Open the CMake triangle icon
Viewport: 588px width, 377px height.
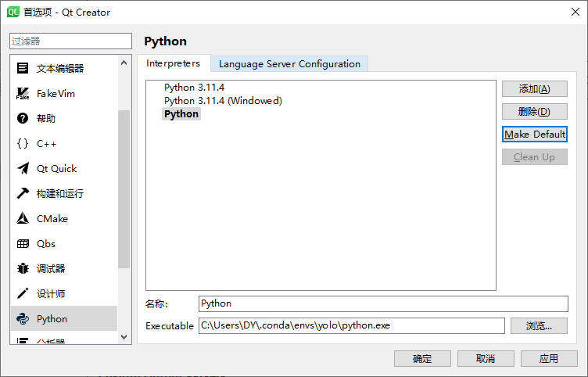pyautogui.click(x=23, y=218)
